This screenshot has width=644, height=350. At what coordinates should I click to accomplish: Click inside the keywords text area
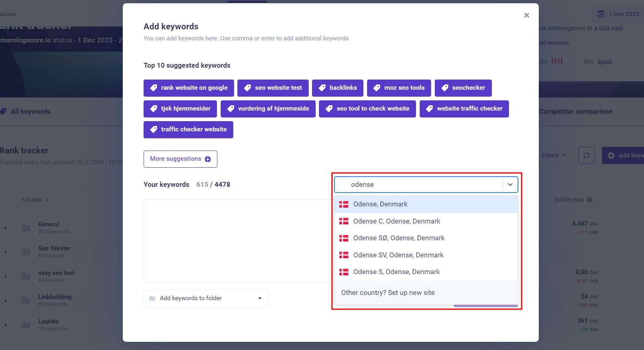237,241
